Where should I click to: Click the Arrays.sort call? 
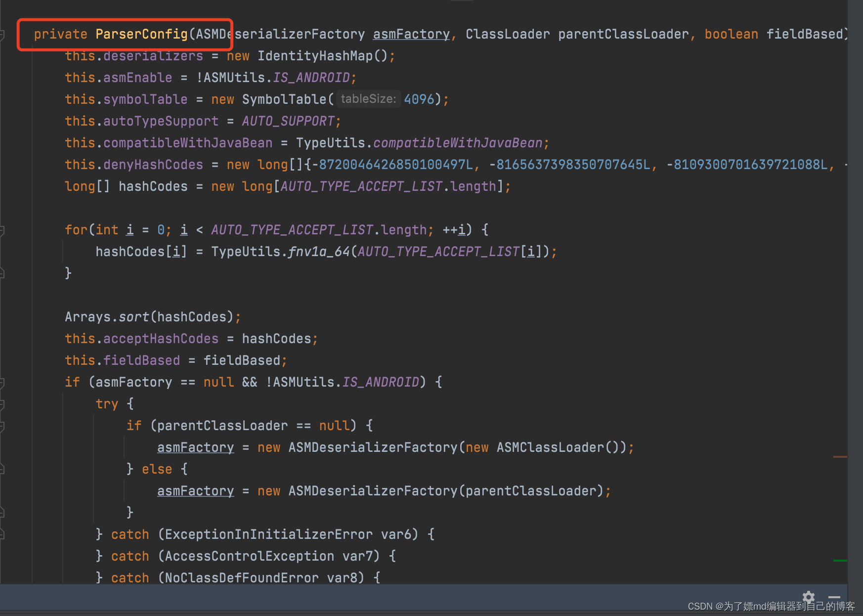pos(107,317)
